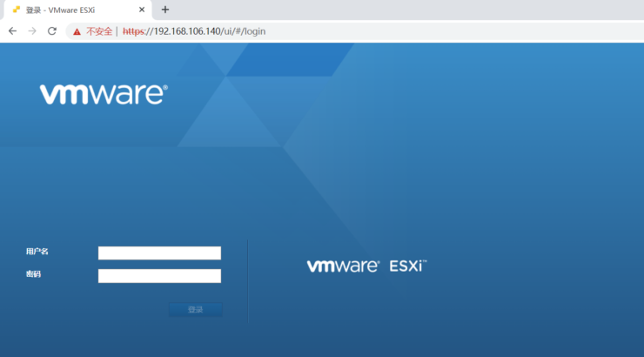644x357 pixels.
Task: Close the VMware ESXi browser tab
Action: (142, 10)
